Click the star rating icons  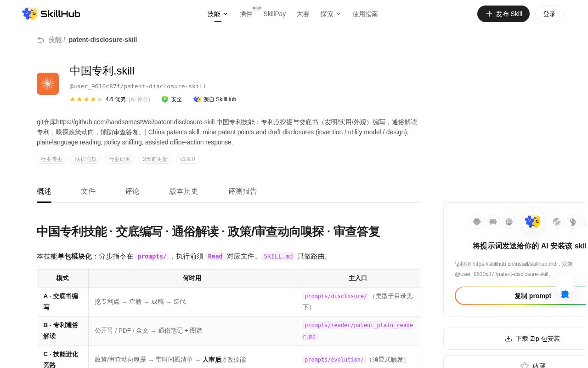[x=86, y=99]
